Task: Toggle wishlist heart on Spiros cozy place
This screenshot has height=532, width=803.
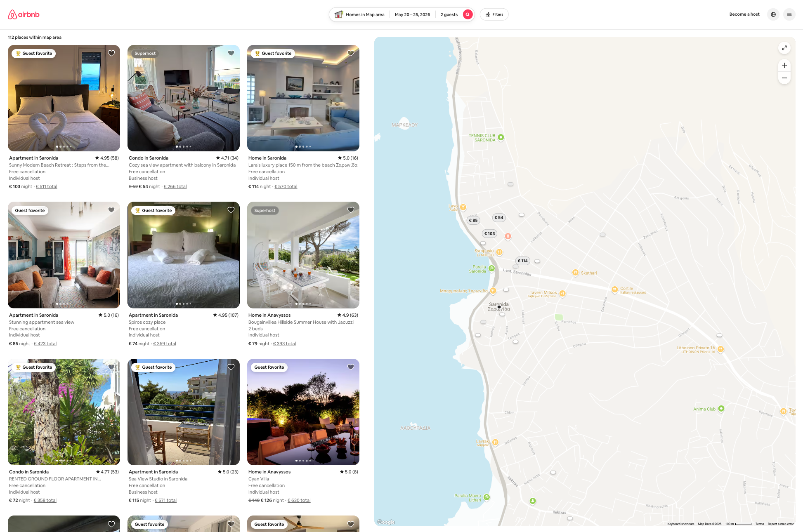Action: [231, 210]
